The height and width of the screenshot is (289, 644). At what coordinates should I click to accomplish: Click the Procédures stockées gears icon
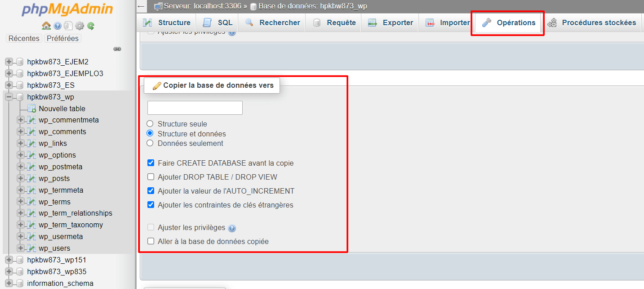[x=552, y=23]
